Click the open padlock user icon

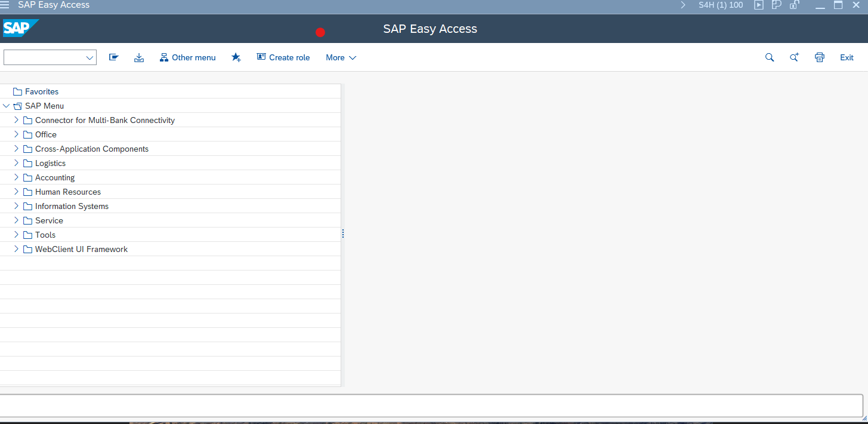click(794, 5)
